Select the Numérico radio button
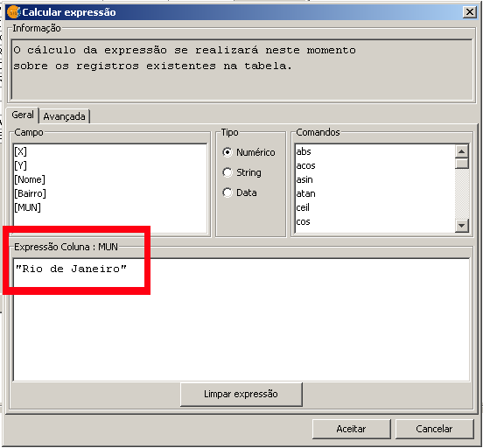483x448 pixels. coord(227,152)
